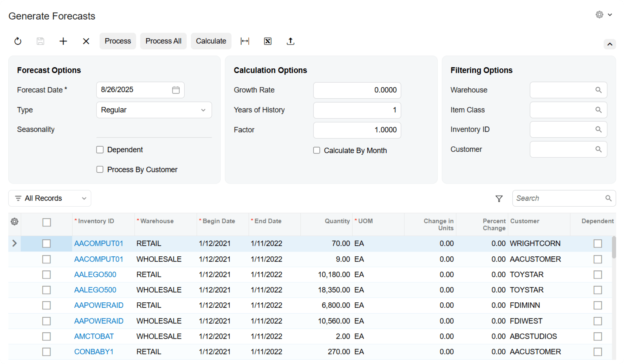Image resolution: width=624 pixels, height=364 pixels.
Task: Open the AALEGO500 link in RETAIL row
Action: tap(95, 275)
